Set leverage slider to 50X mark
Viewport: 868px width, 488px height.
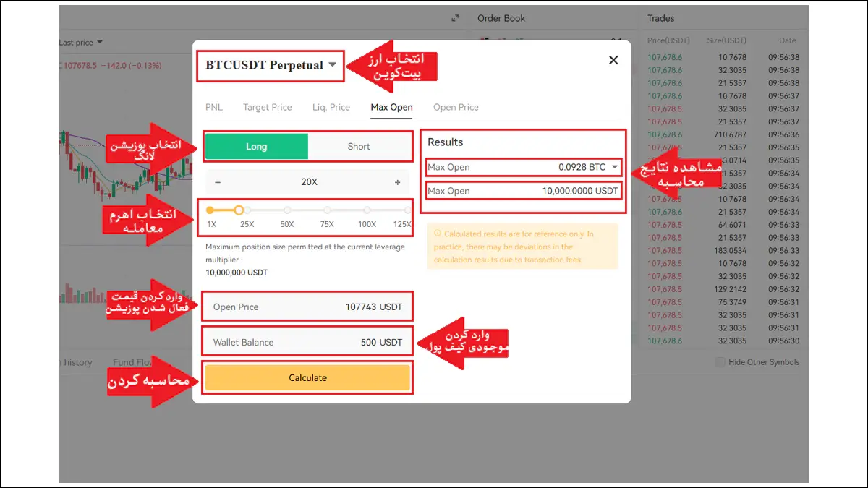pyautogui.click(x=287, y=210)
